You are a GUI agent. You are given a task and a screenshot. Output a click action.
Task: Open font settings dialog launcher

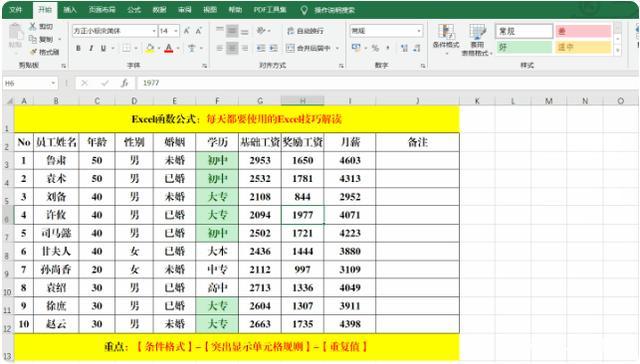click(x=204, y=66)
